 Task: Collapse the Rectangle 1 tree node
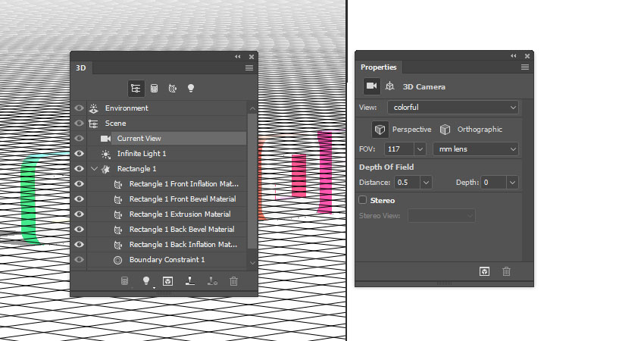(95, 169)
